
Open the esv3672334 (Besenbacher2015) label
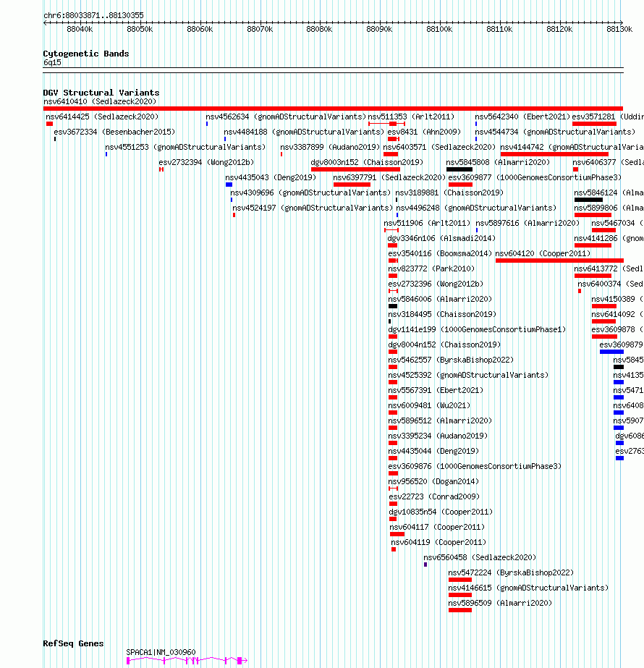click(x=114, y=132)
